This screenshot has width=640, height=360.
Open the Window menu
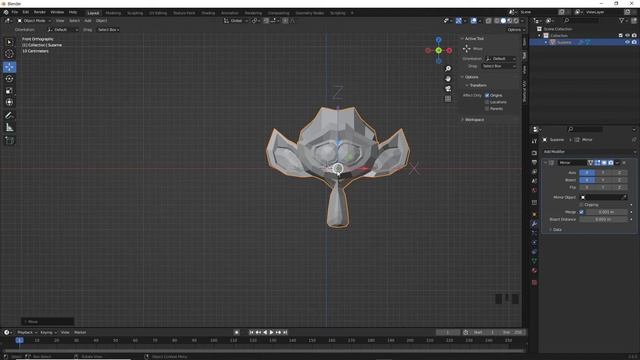click(x=57, y=12)
